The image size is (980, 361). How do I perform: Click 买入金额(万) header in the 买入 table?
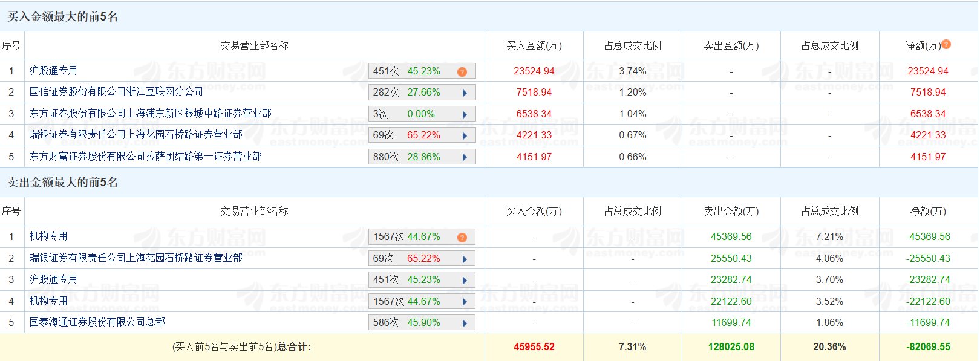[534, 46]
